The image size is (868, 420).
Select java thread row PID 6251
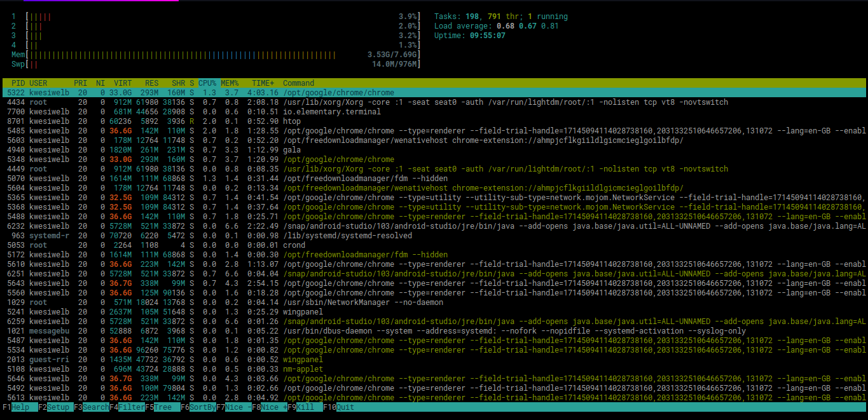434,274
